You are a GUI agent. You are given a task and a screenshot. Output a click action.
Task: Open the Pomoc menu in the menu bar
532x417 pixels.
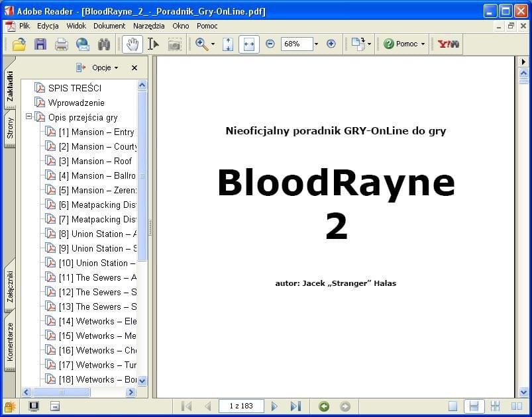(207, 26)
